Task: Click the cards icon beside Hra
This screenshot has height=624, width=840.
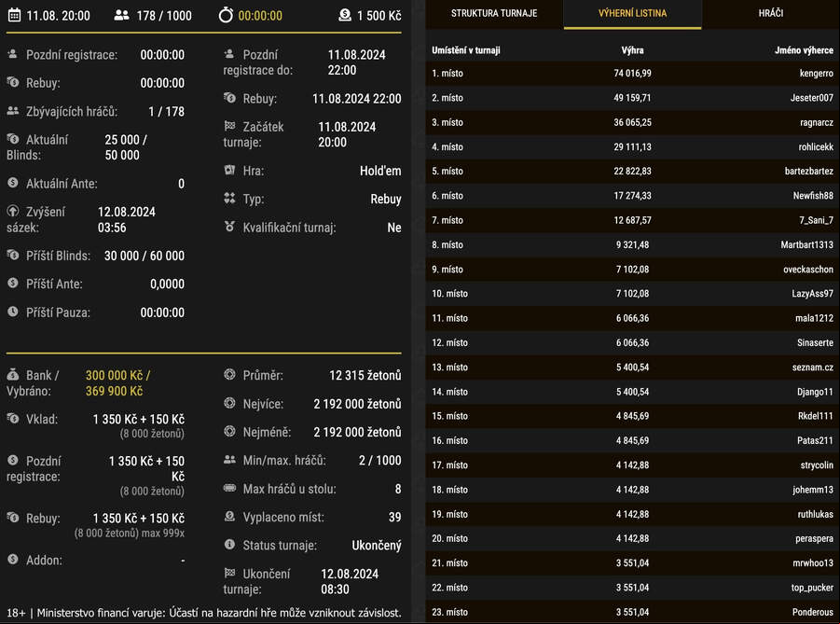Action: point(230,170)
